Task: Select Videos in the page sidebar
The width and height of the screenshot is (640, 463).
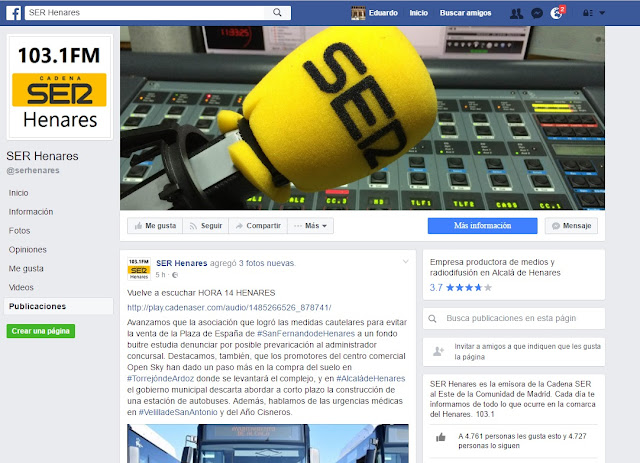Action: pyautogui.click(x=21, y=287)
